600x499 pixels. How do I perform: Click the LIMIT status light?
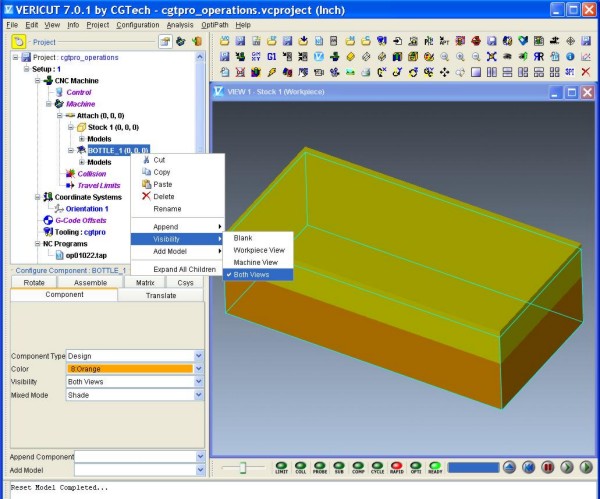[281, 466]
